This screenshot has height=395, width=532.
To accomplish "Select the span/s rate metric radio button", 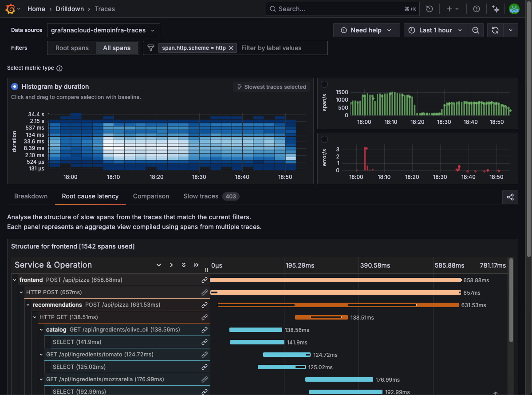I will 324,84.
